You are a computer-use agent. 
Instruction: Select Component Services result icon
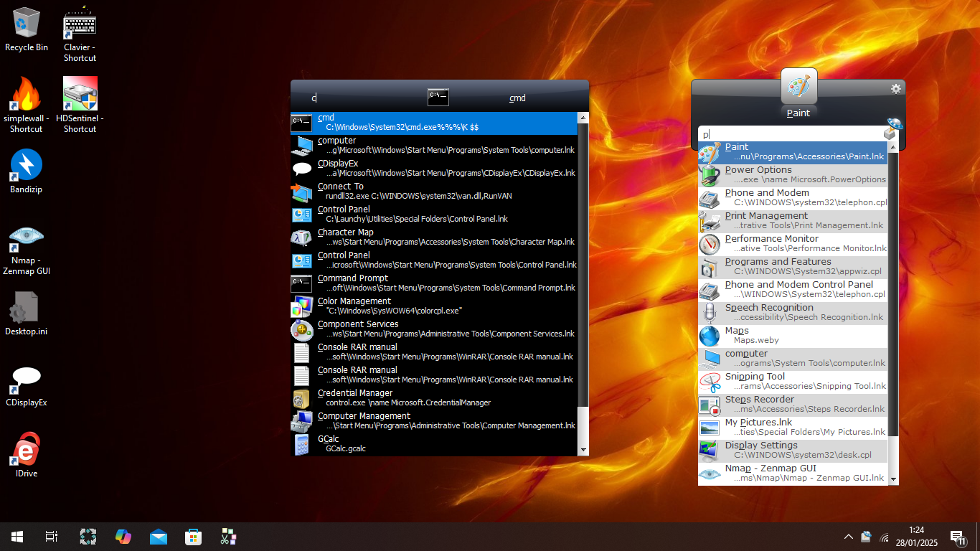(x=302, y=329)
